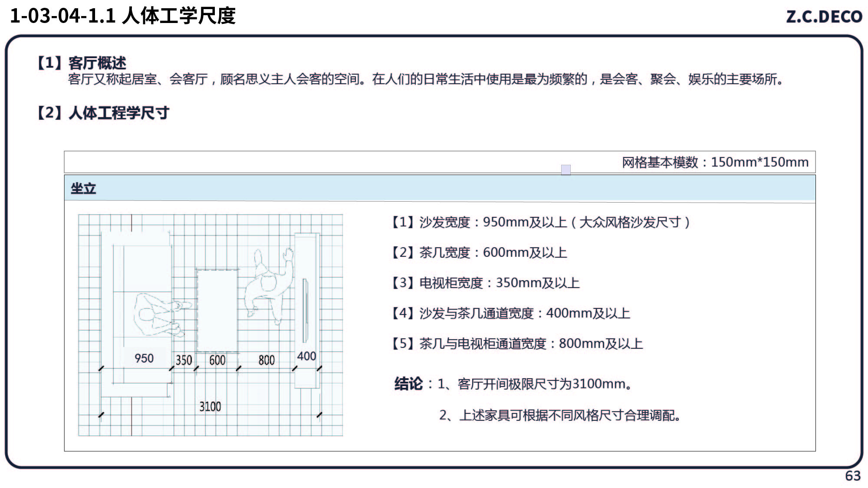Click the page title '1-03-04-1.1 人体工学尺度'
This screenshot has width=868, height=488.
click(123, 16)
